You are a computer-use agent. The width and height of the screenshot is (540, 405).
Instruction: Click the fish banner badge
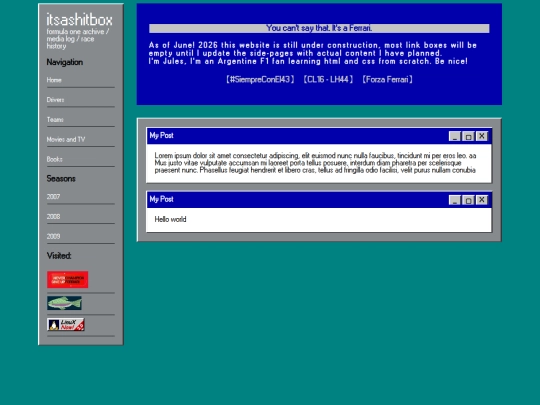click(x=64, y=303)
